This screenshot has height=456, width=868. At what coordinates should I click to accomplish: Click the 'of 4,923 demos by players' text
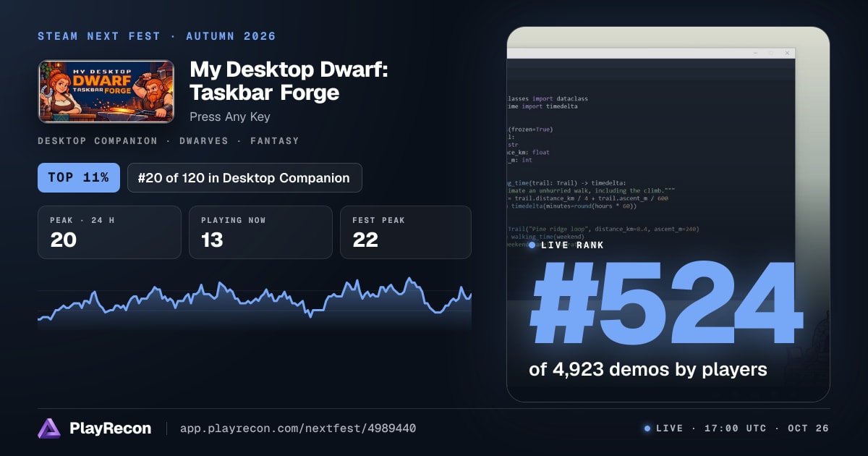point(648,370)
